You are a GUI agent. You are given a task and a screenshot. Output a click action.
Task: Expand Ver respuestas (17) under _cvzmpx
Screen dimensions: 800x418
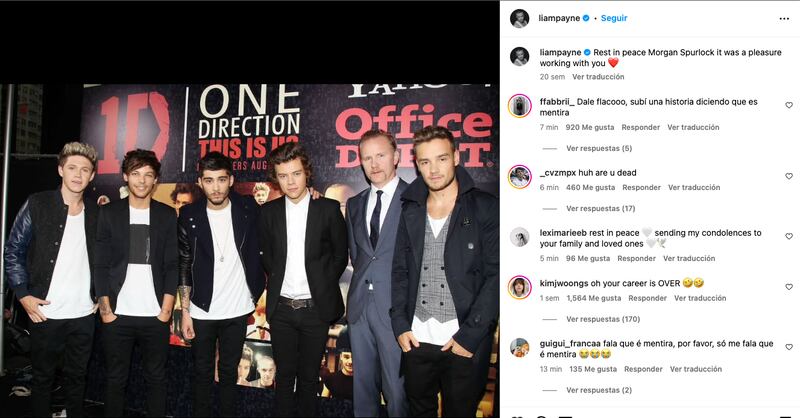[x=601, y=209]
